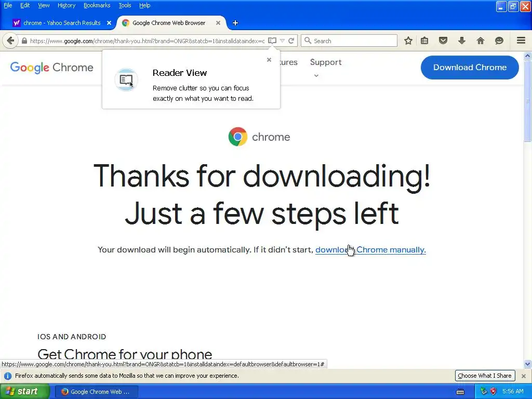
Task: Click the Download Chrome button
Action: click(470, 67)
